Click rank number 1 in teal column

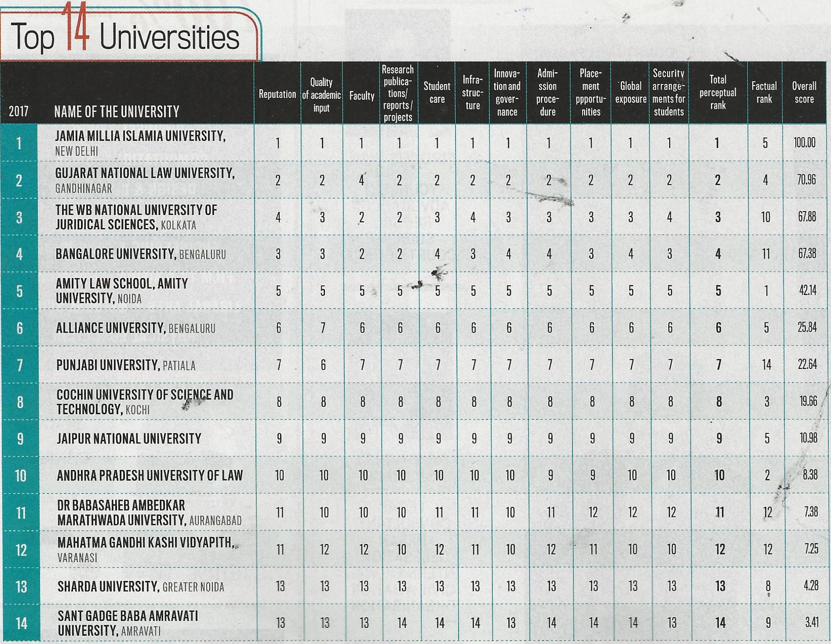click(x=19, y=144)
